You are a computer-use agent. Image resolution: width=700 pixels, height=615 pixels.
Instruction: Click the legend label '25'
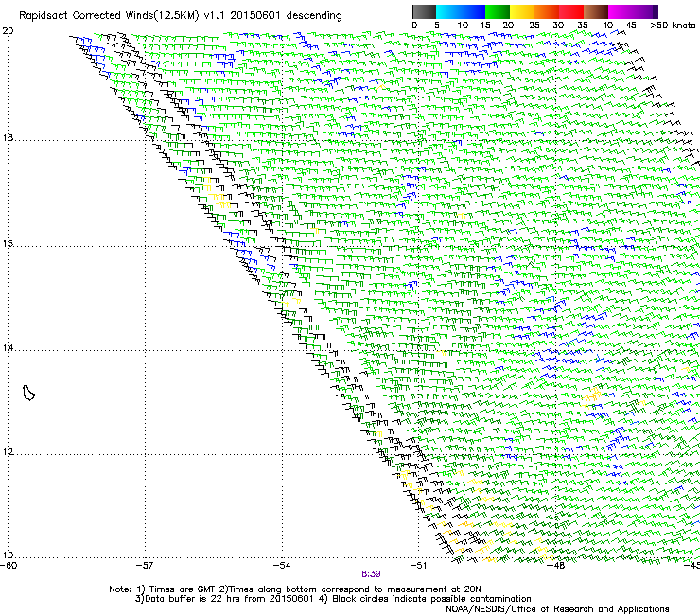(534, 26)
